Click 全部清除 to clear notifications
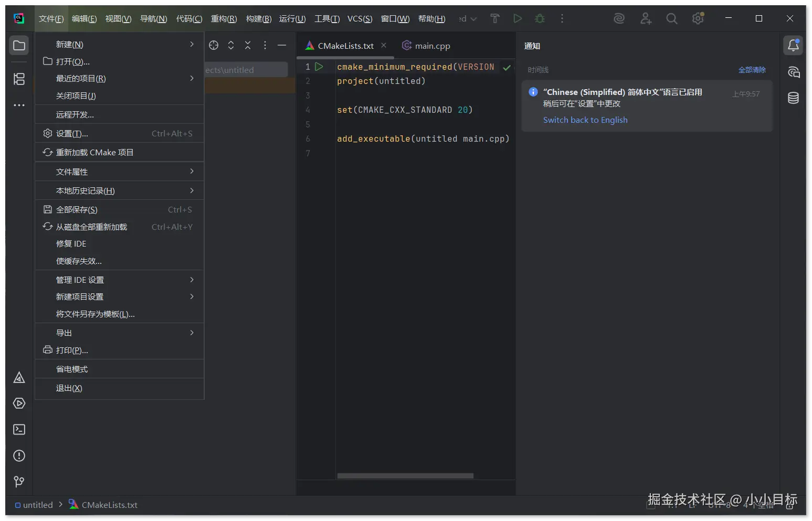This screenshot has width=812, height=521. [752, 70]
